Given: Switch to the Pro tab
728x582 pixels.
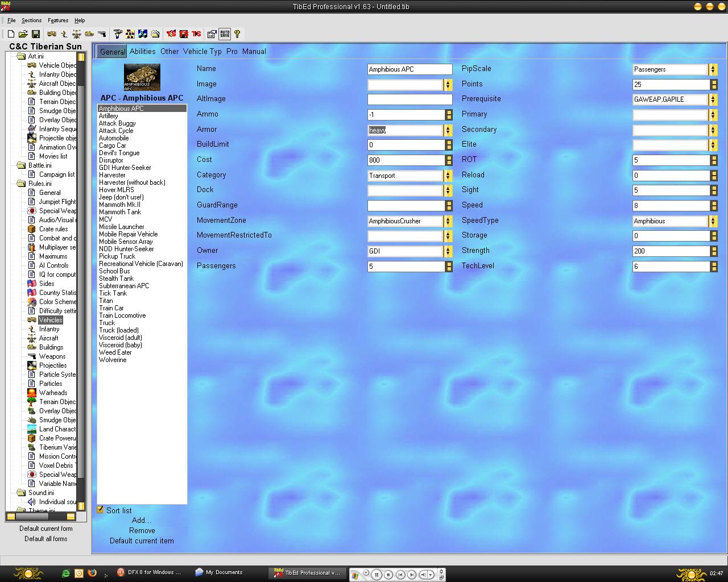Looking at the screenshot, I should coord(232,51).
